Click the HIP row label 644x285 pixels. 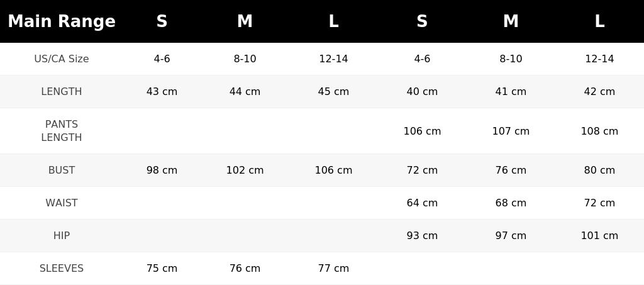[62, 236]
